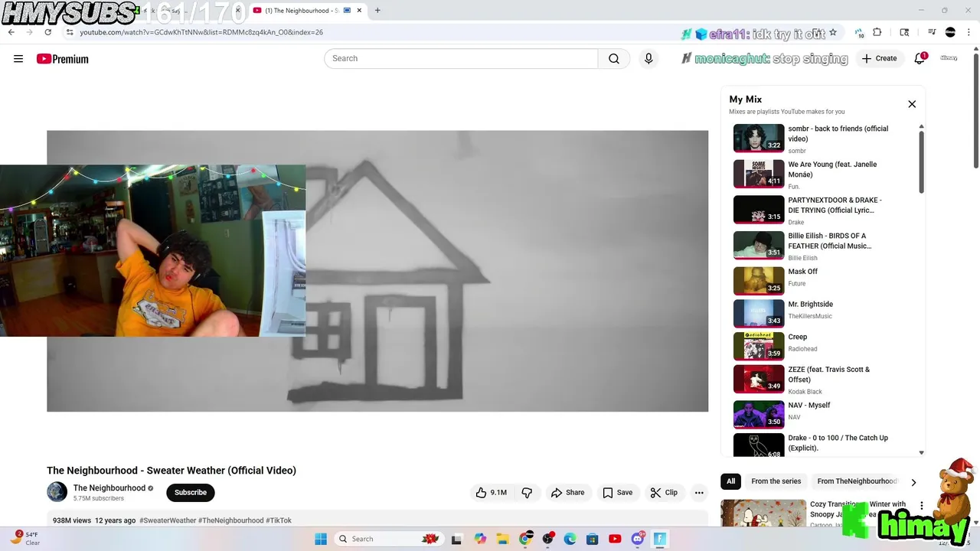Viewport: 980px width, 551px height.
Task: Play Mr. Brightside thumbnail
Action: pyautogui.click(x=759, y=314)
